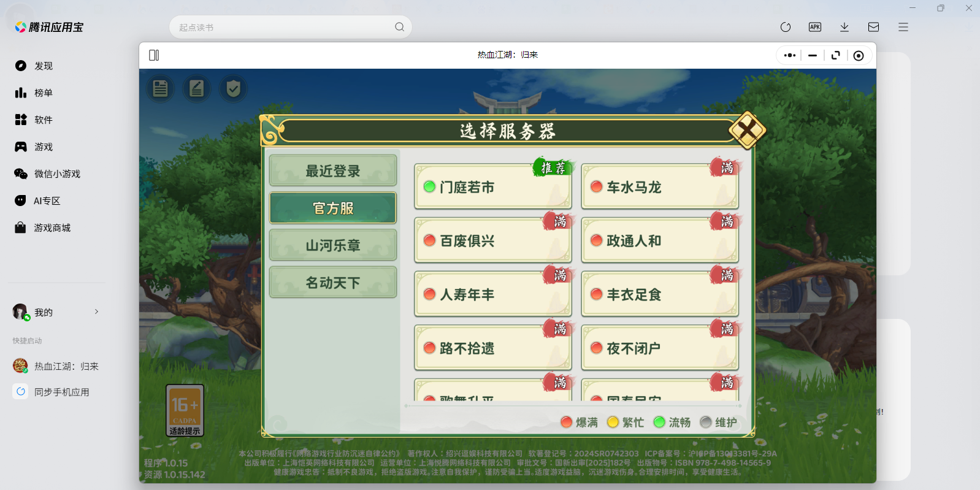980x490 pixels.
Task: Open the three-dot more options menu
Action: 790,56
